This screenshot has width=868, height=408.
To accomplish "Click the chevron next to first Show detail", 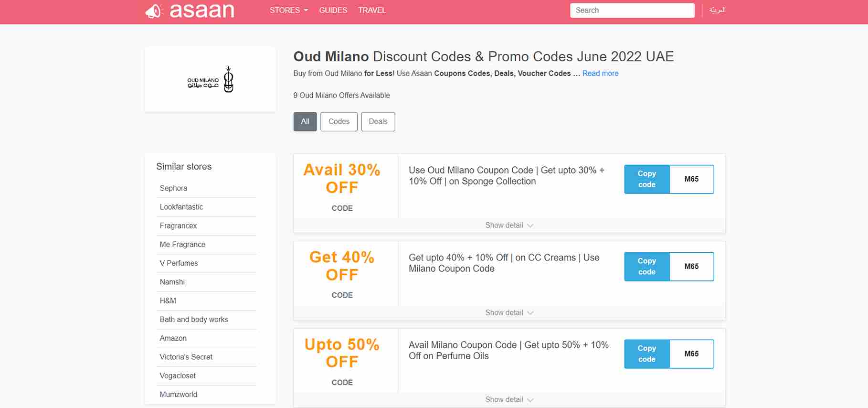I will (x=530, y=225).
